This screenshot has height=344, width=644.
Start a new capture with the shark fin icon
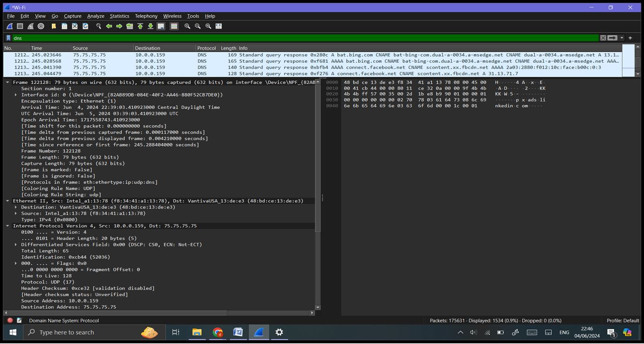9,26
